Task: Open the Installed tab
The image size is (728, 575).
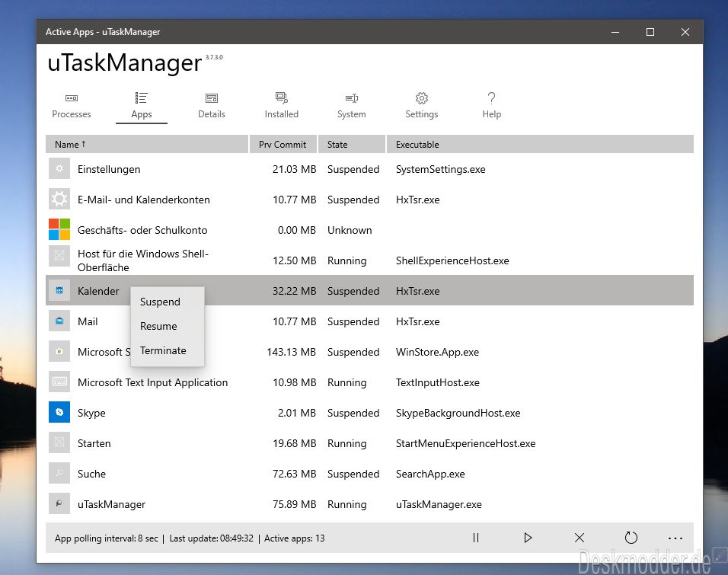Action: click(281, 106)
